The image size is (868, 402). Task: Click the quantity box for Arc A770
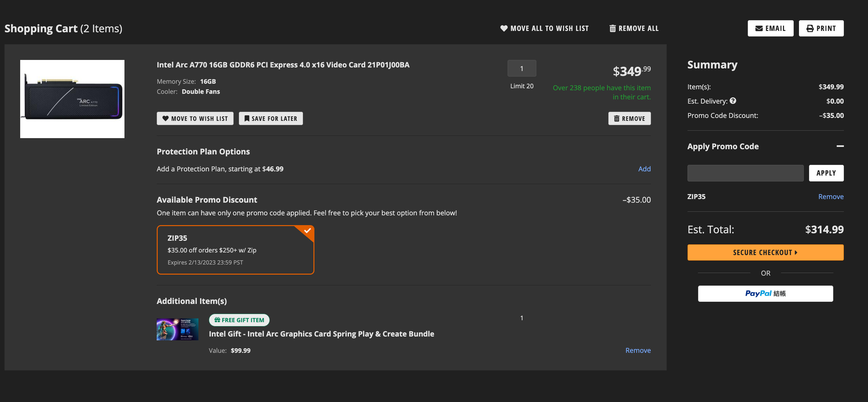coord(521,68)
